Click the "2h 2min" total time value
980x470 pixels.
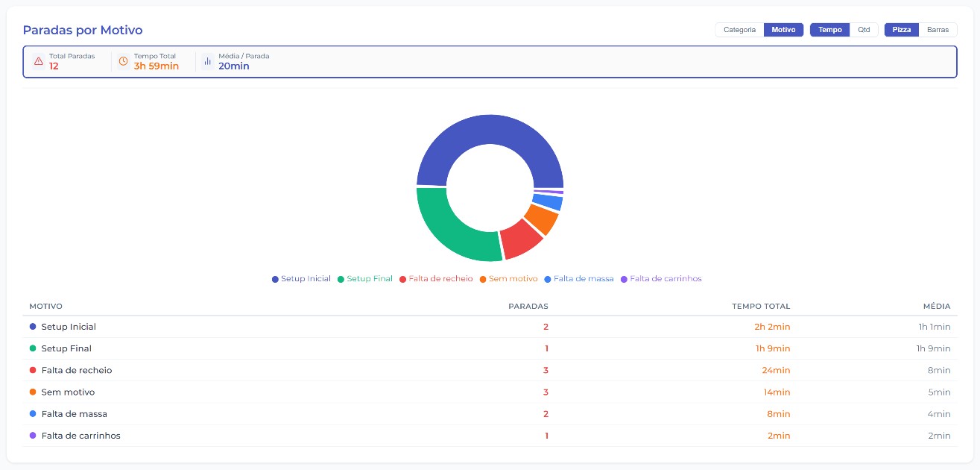(x=773, y=327)
